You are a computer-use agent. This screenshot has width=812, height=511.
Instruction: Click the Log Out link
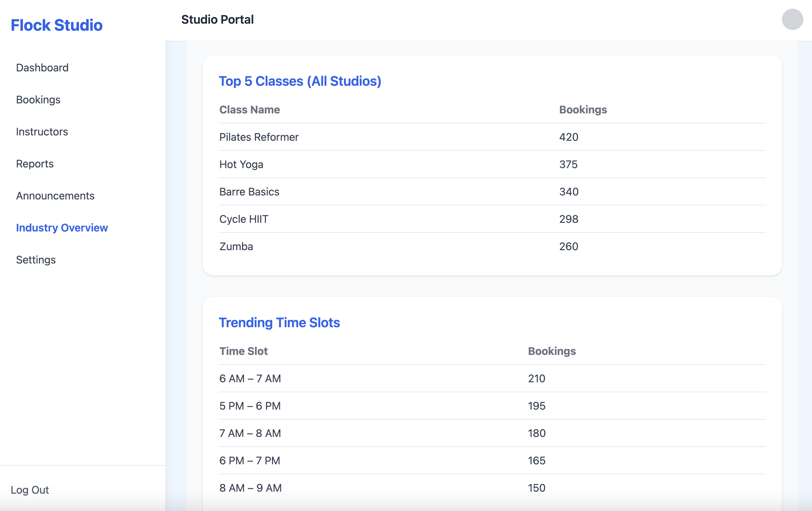click(30, 489)
